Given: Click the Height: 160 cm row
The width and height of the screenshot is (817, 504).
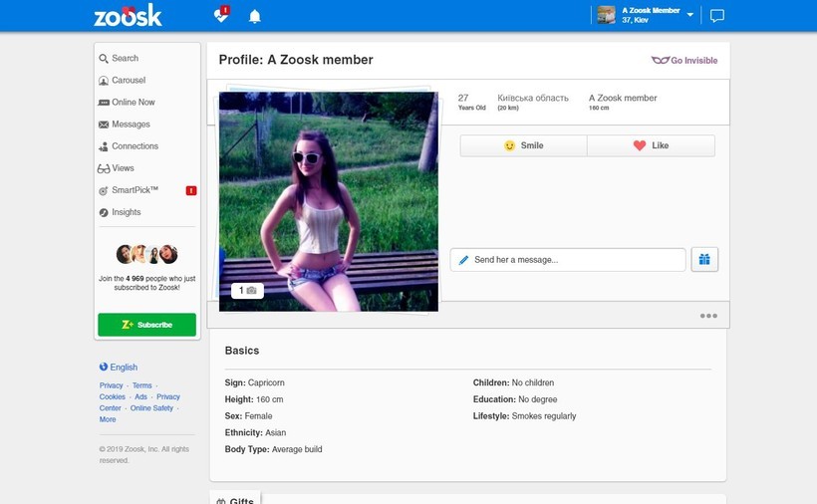Looking at the screenshot, I should [x=254, y=399].
